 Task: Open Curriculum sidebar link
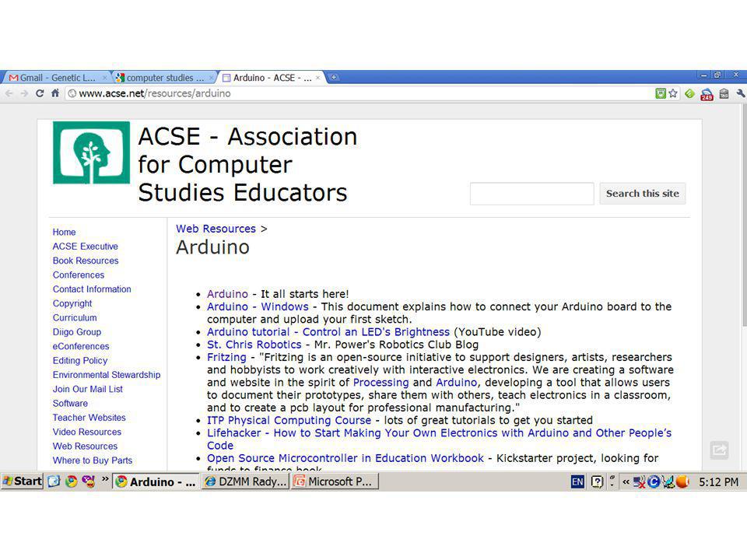(x=75, y=317)
